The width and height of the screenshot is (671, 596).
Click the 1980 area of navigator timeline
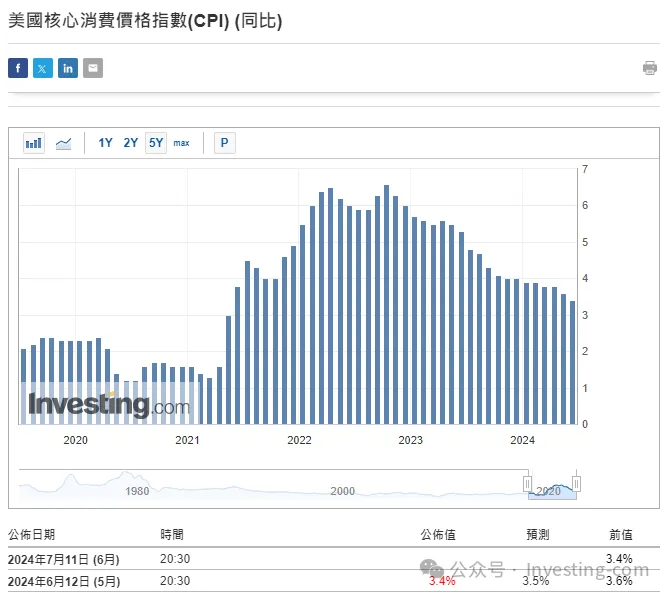[137, 490]
